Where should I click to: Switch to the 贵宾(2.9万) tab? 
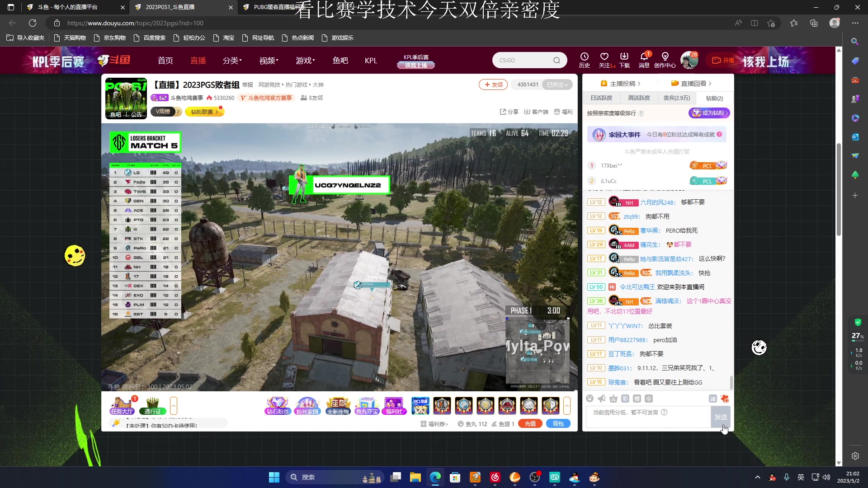677,98
